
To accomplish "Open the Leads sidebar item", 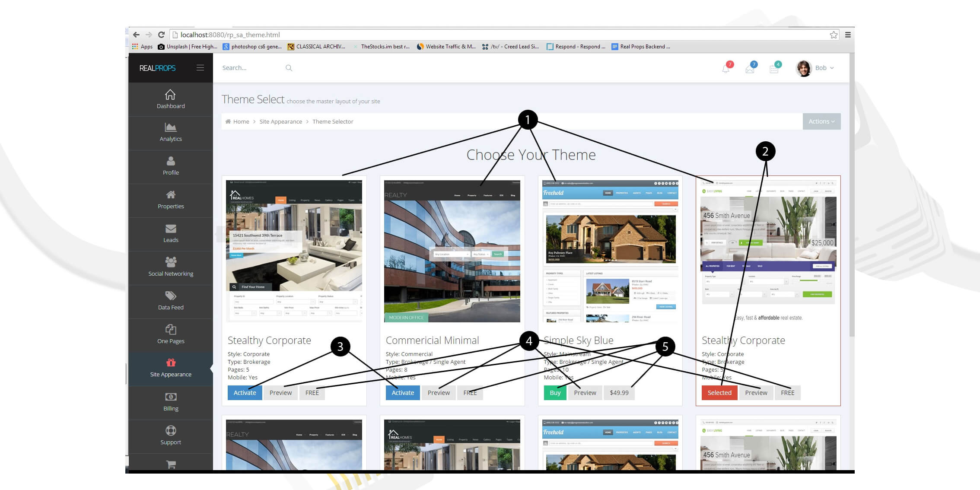I will [x=171, y=233].
